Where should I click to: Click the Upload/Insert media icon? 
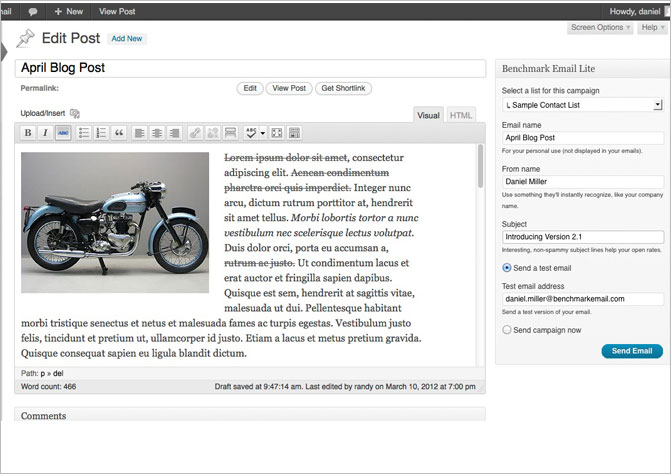pyautogui.click(x=75, y=114)
